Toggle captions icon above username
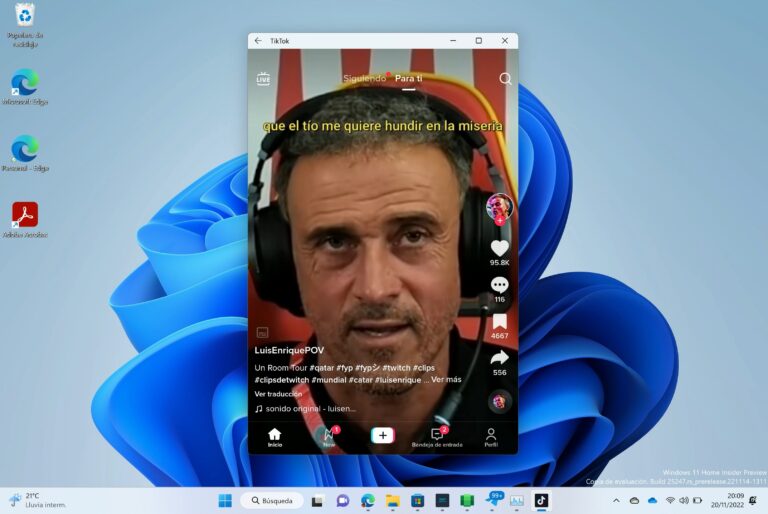This screenshot has height=514, width=768. pyautogui.click(x=263, y=332)
